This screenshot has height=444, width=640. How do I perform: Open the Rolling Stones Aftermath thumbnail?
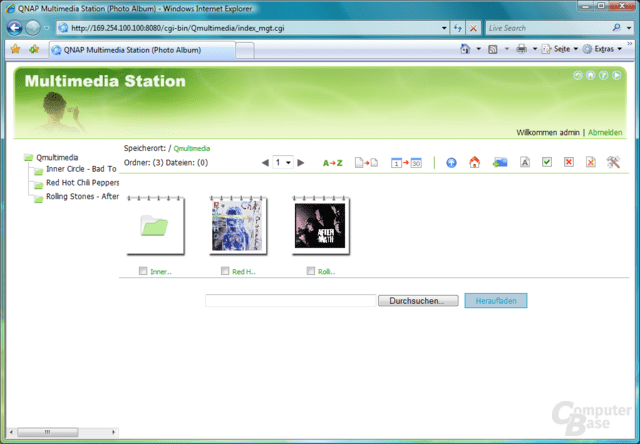(x=320, y=226)
